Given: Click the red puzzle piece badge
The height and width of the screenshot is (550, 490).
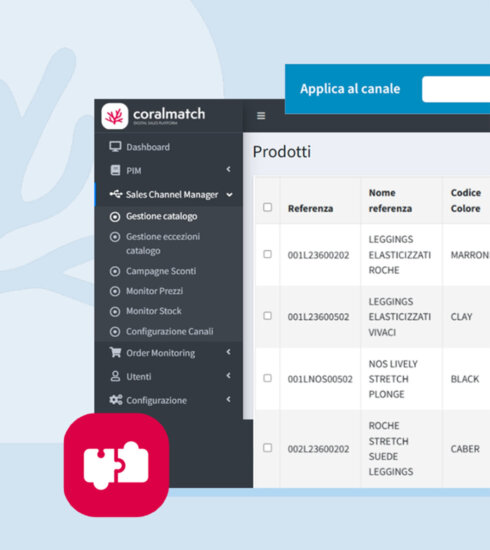Looking at the screenshot, I should click(116, 465).
